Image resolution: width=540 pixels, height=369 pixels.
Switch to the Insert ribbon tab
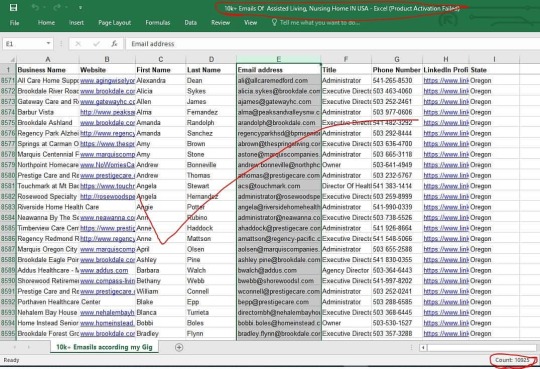(x=76, y=23)
